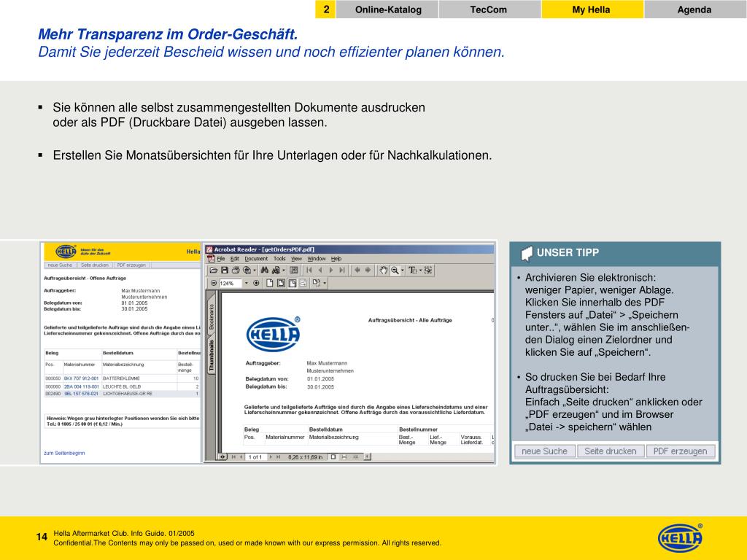The width and height of the screenshot is (747, 560).
Task: Click the Acrobat PDF icon beside File menu
Action: (211, 259)
